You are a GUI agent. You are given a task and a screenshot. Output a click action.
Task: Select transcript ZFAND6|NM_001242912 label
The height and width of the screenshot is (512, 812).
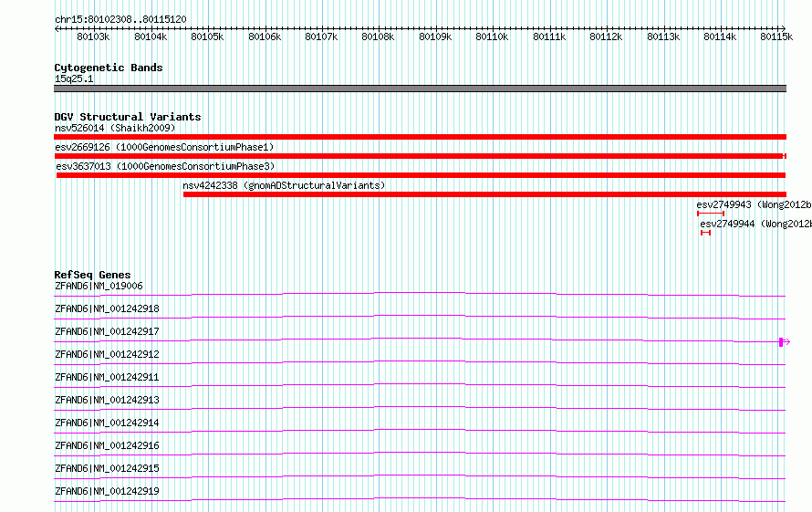(x=107, y=354)
